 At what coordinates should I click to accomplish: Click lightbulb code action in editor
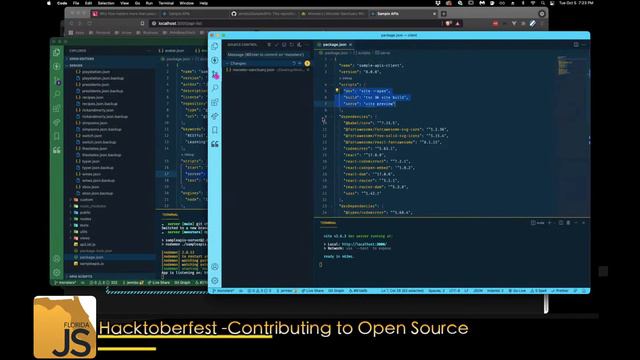coord(337,91)
